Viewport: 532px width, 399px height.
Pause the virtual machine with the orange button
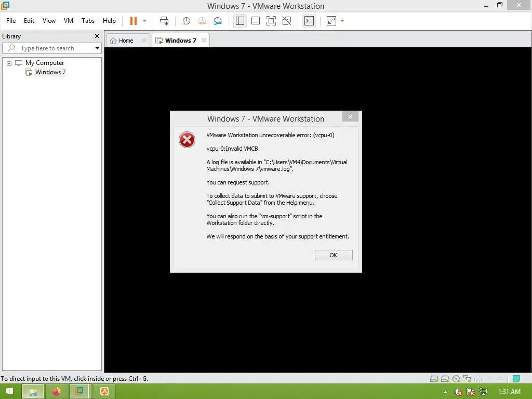click(134, 21)
